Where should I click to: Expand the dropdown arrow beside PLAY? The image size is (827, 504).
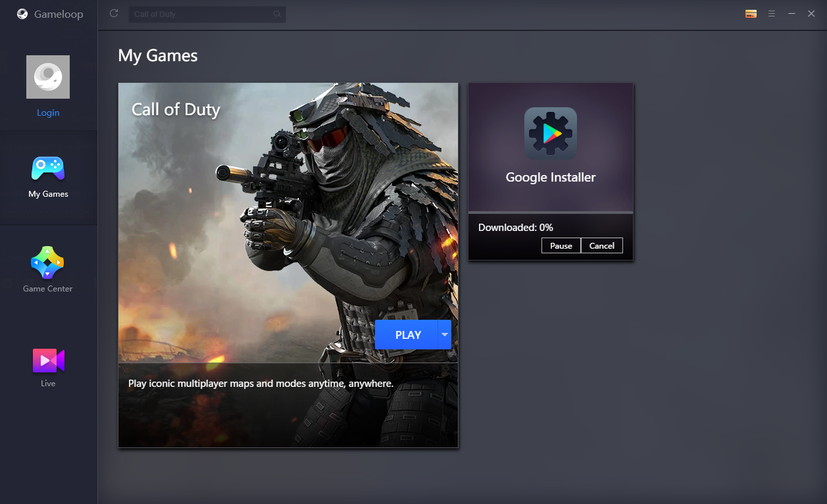pyautogui.click(x=445, y=335)
